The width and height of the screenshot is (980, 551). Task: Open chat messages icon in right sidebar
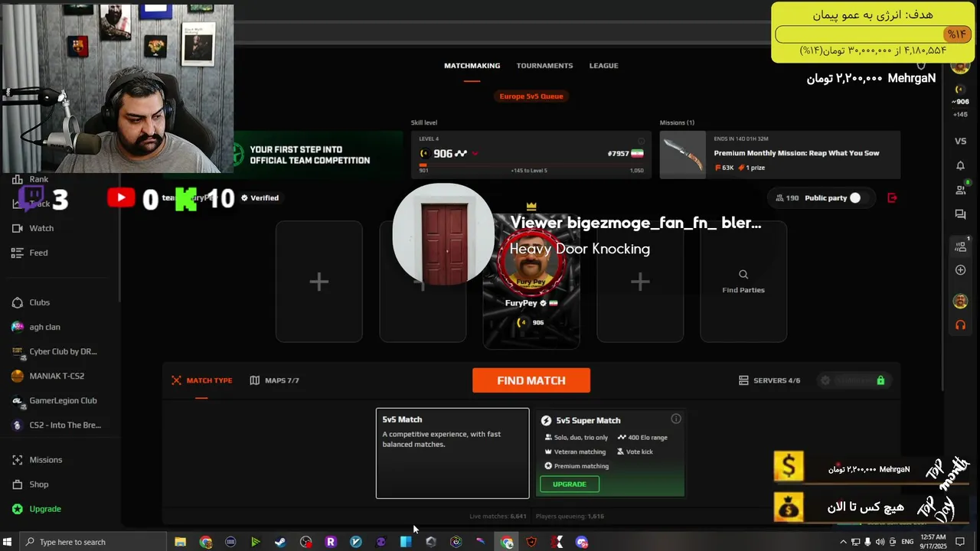point(960,215)
